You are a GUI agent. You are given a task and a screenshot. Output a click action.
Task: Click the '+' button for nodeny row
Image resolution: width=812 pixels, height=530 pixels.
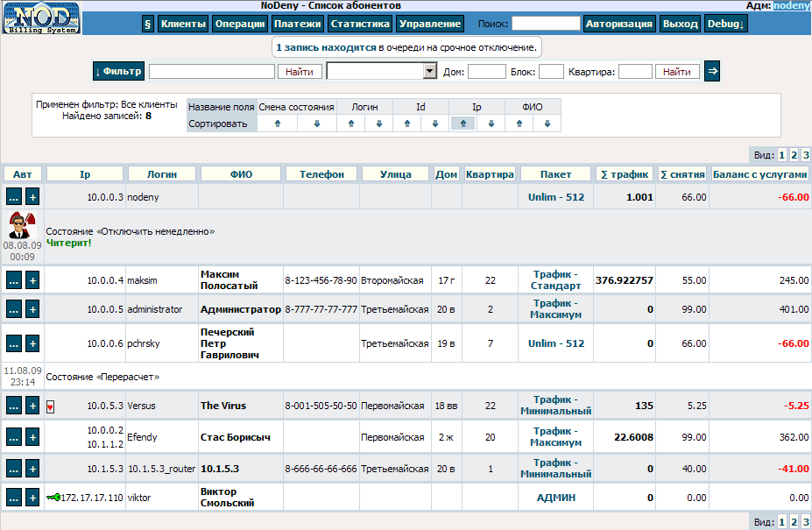tap(32, 197)
